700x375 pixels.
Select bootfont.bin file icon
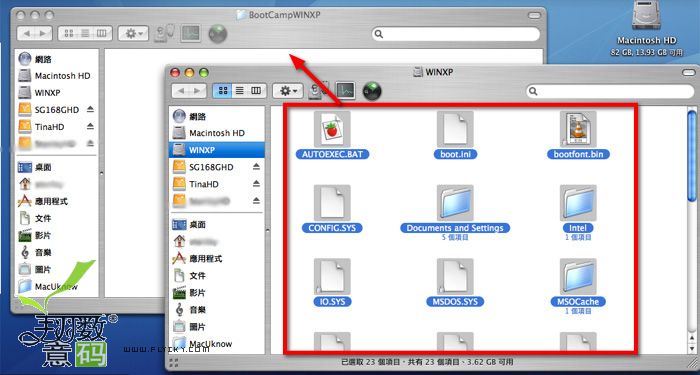pyautogui.click(x=578, y=129)
